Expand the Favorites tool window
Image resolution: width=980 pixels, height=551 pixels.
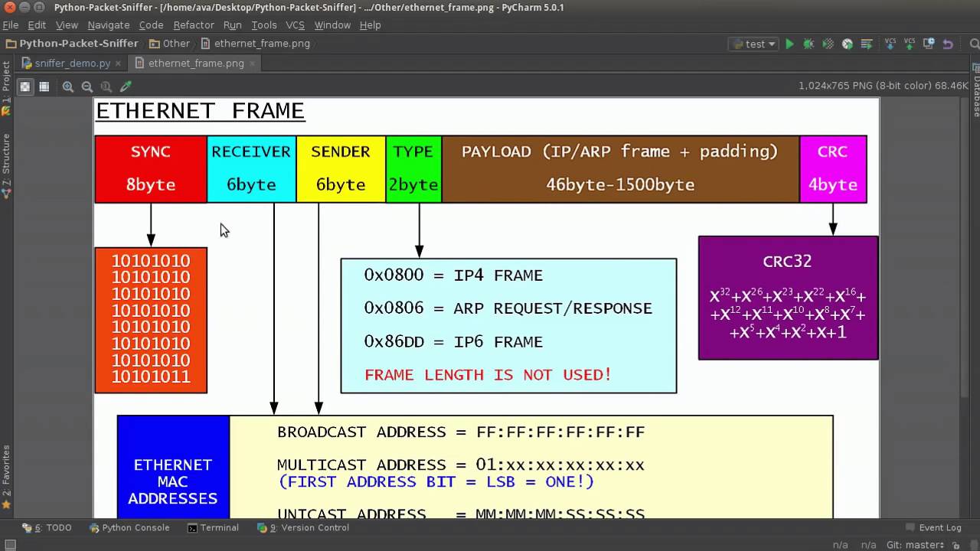(x=6, y=478)
